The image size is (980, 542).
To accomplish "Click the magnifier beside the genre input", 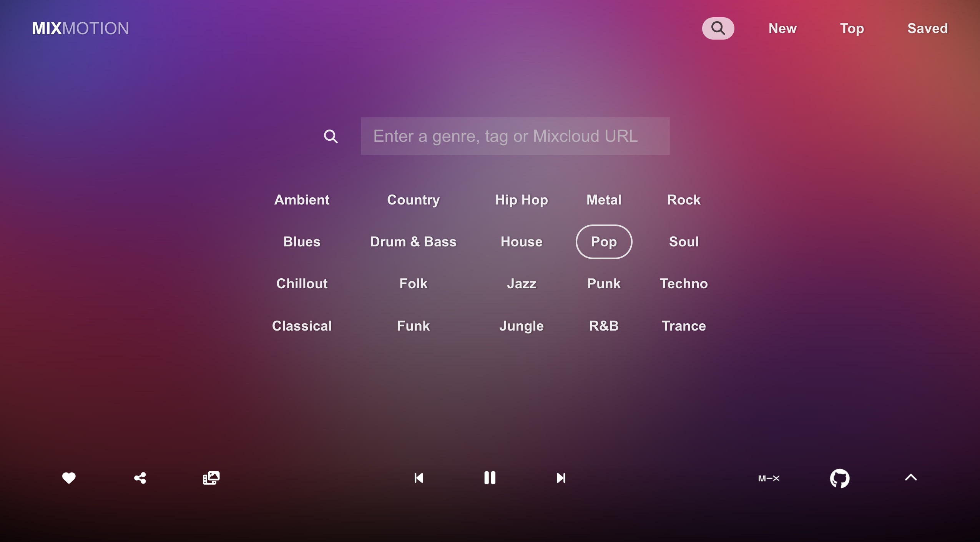I will click(331, 136).
